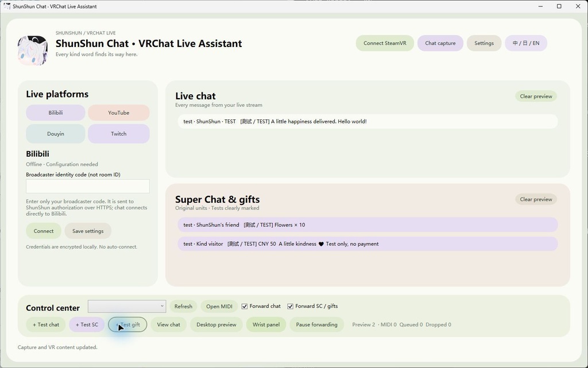Select the Douyin platform

(56, 134)
